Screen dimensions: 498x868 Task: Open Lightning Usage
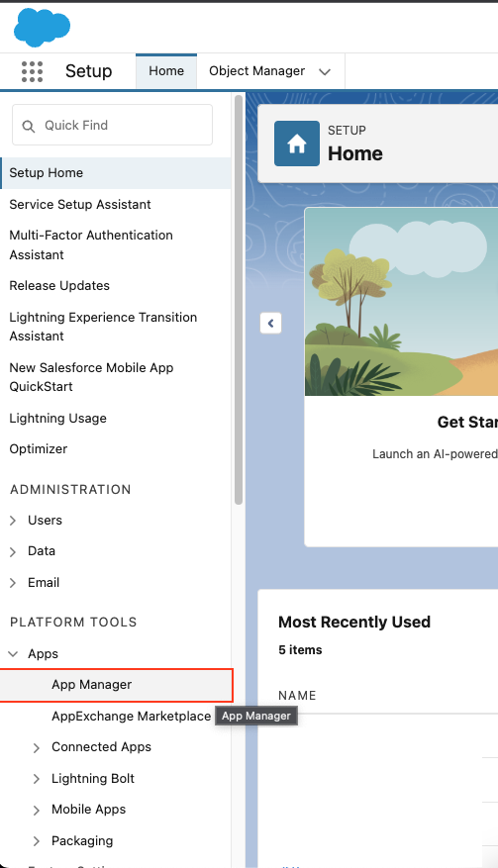pyautogui.click(x=57, y=419)
